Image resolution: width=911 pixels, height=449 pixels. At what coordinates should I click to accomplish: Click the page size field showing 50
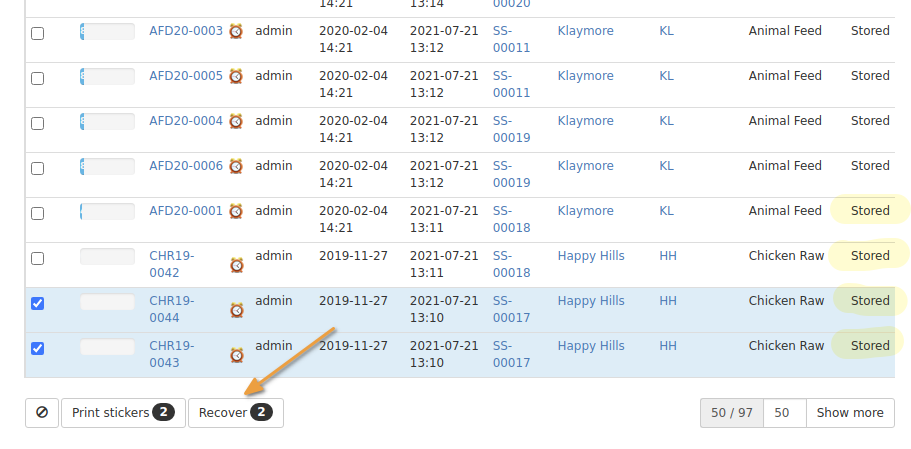(784, 413)
